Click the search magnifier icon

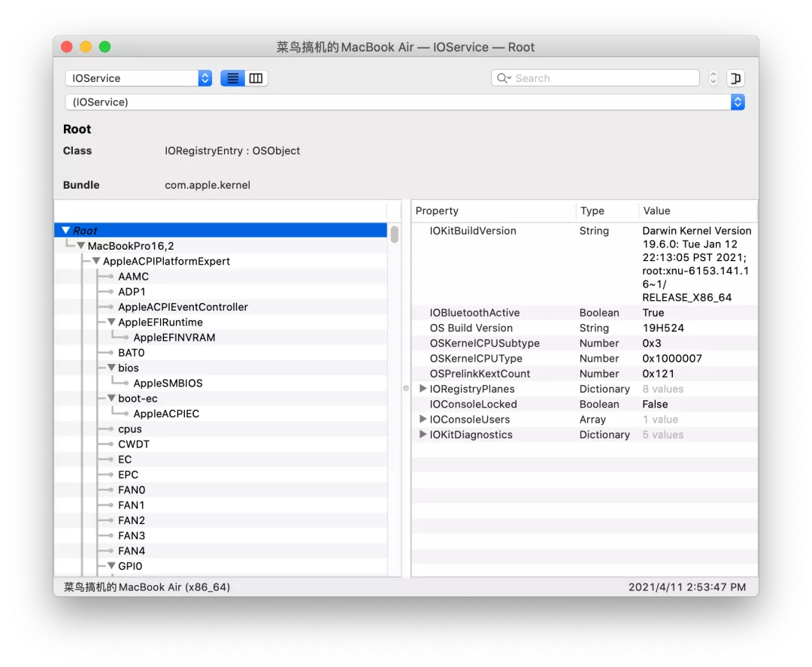tap(503, 78)
